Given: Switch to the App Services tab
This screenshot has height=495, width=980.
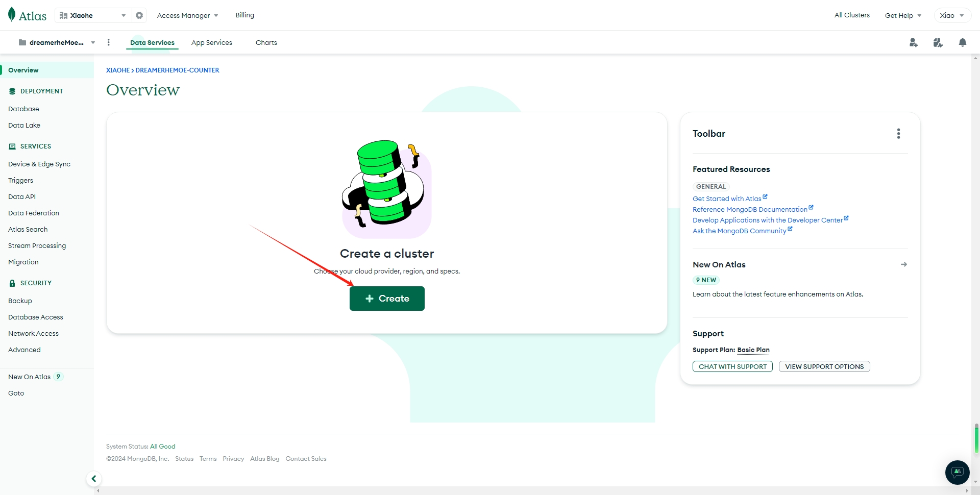Looking at the screenshot, I should click(212, 42).
